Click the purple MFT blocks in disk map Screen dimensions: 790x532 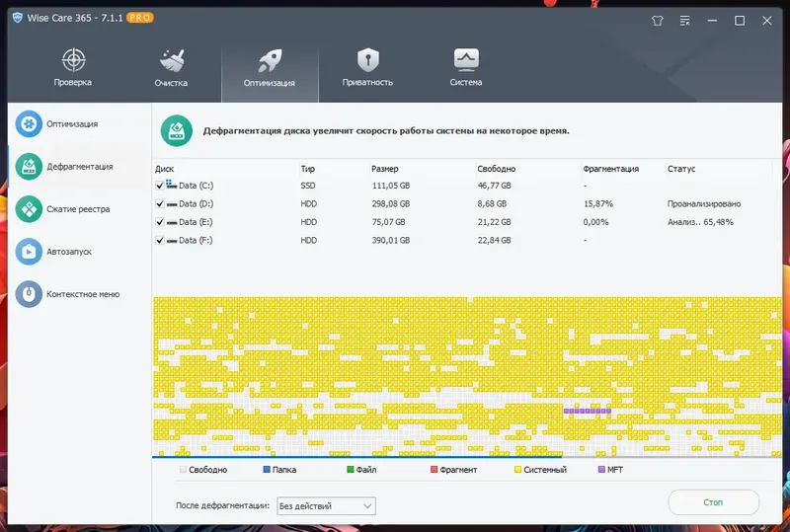[x=588, y=411]
